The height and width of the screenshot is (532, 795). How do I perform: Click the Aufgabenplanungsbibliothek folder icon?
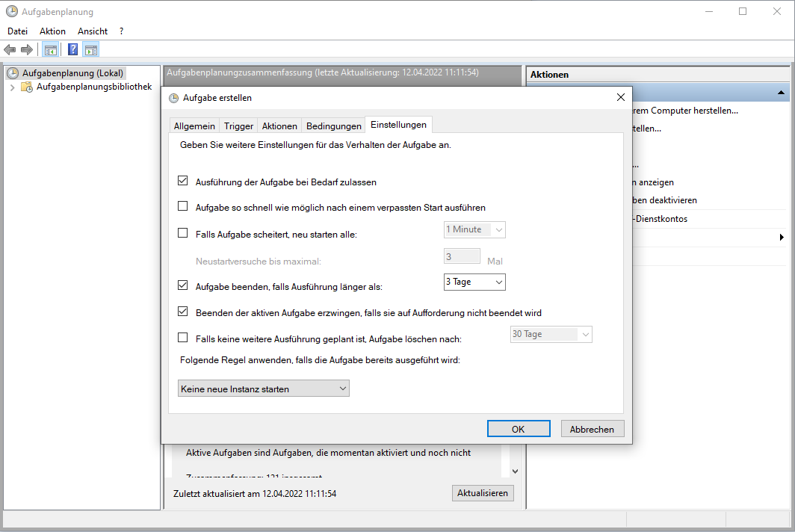(27, 87)
